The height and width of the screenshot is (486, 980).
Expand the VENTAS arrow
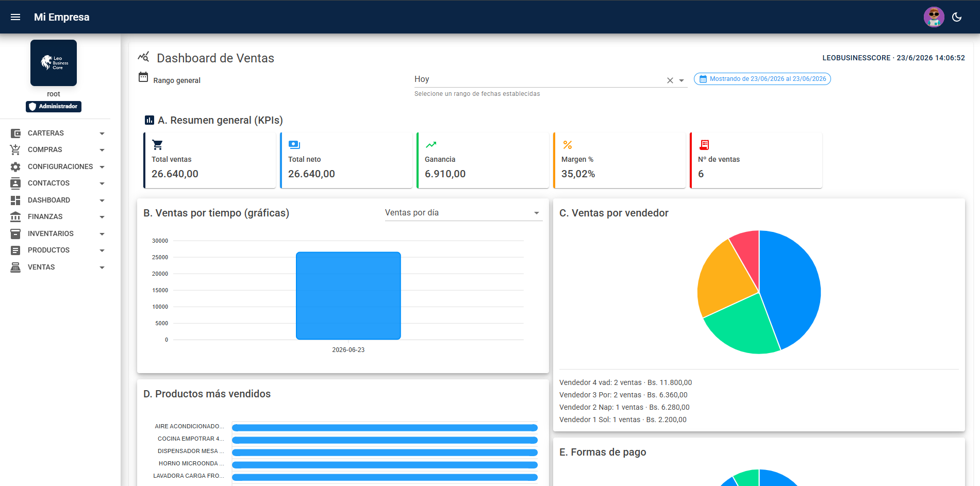point(102,267)
